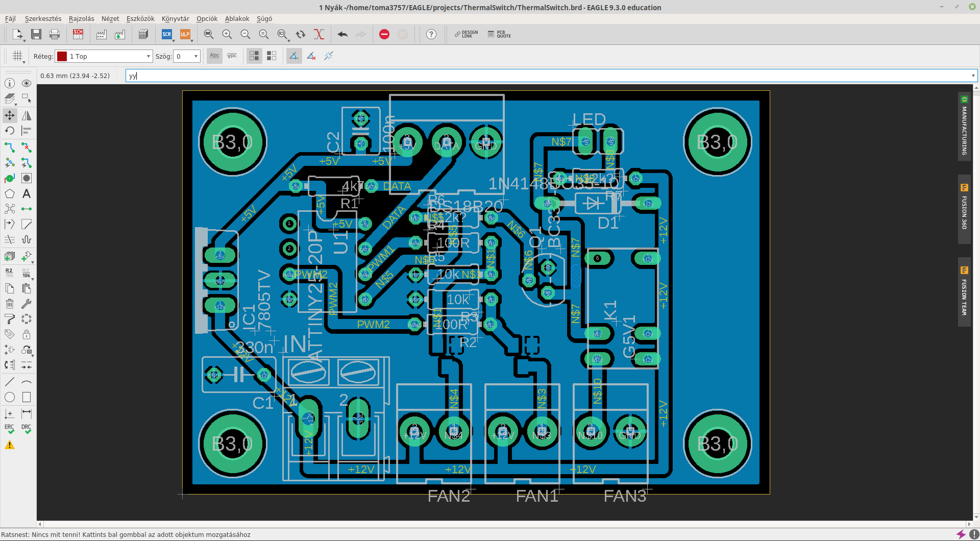Click the Zoom to fit icon
980x541 pixels.
pyautogui.click(x=209, y=34)
